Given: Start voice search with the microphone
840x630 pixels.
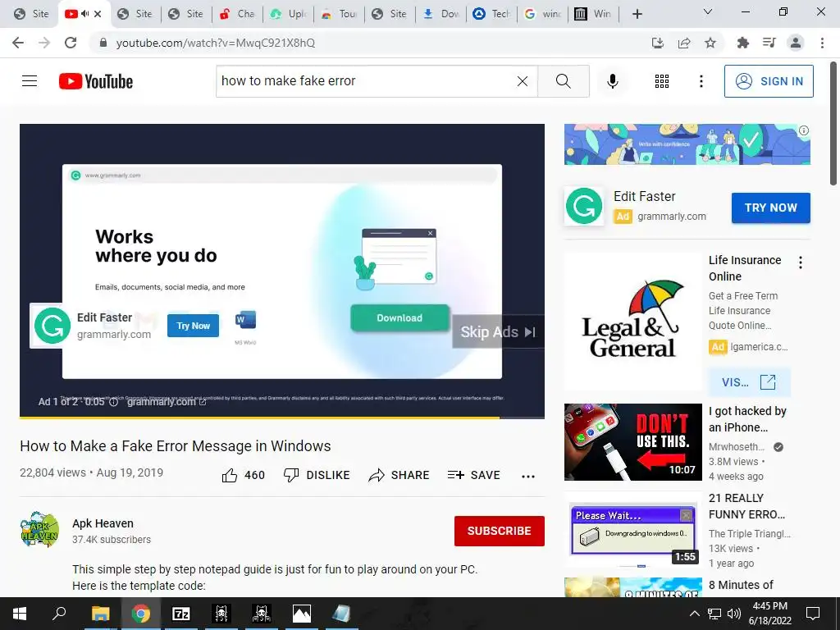Looking at the screenshot, I should (x=612, y=81).
